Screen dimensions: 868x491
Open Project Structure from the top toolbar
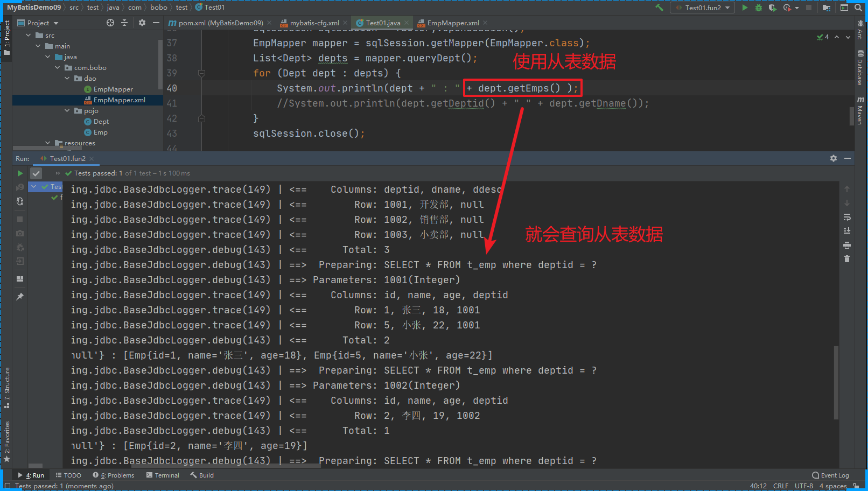[x=827, y=8]
